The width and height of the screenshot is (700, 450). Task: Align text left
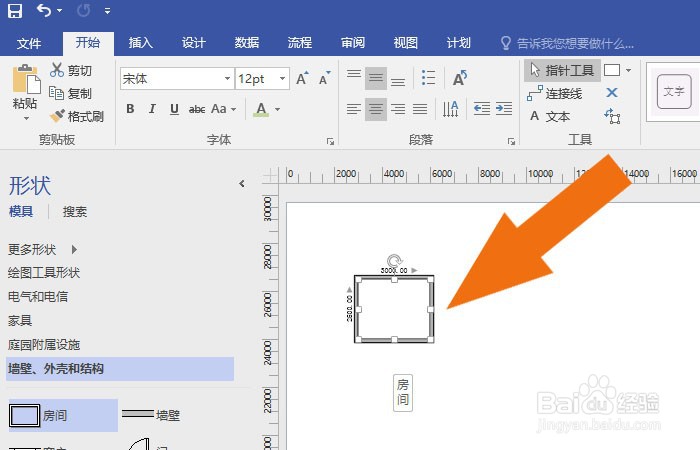[x=354, y=109]
